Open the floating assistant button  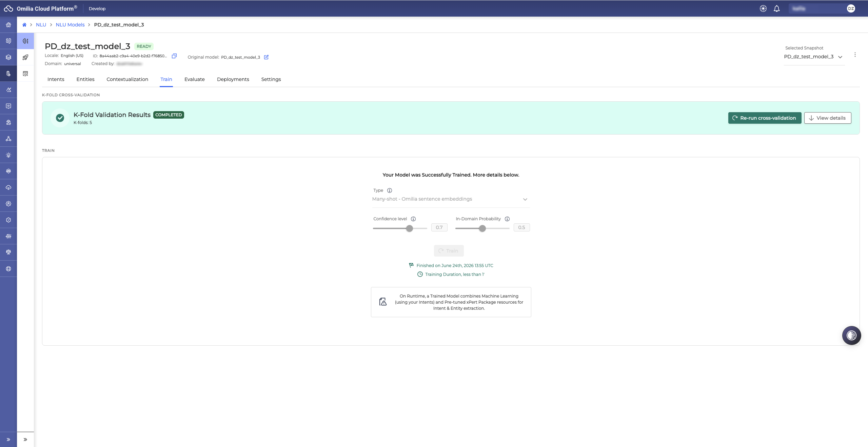(x=851, y=336)
